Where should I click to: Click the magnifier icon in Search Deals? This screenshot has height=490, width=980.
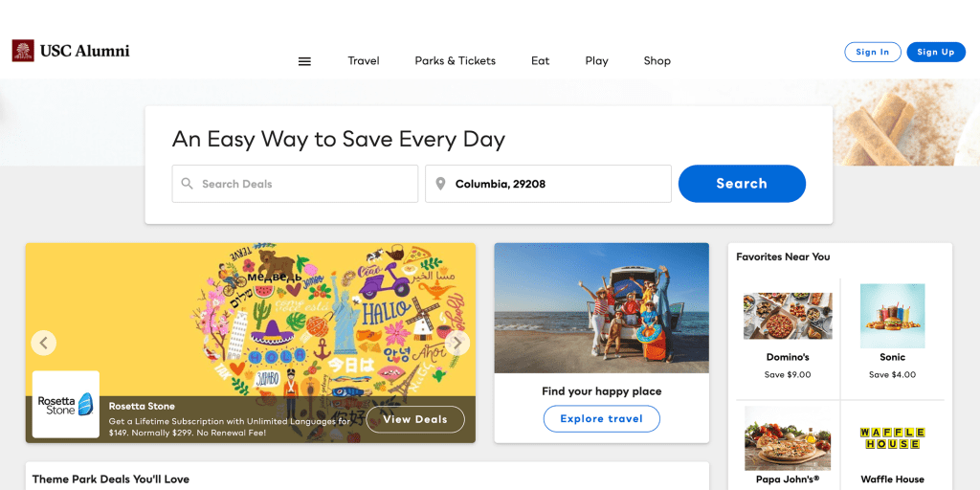(x=187, y=184)
